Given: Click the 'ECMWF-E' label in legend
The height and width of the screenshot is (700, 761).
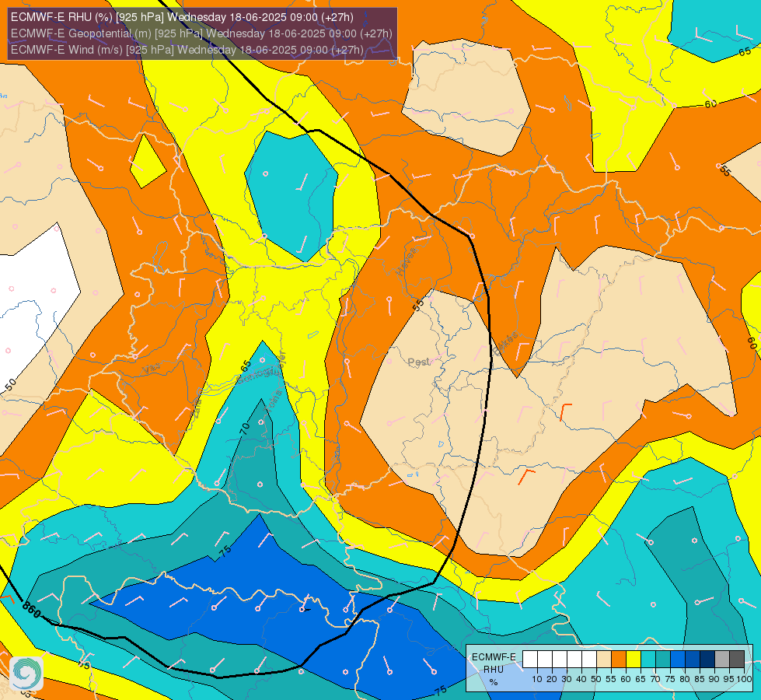Looking at the screenshot, I should click(494, 656).
